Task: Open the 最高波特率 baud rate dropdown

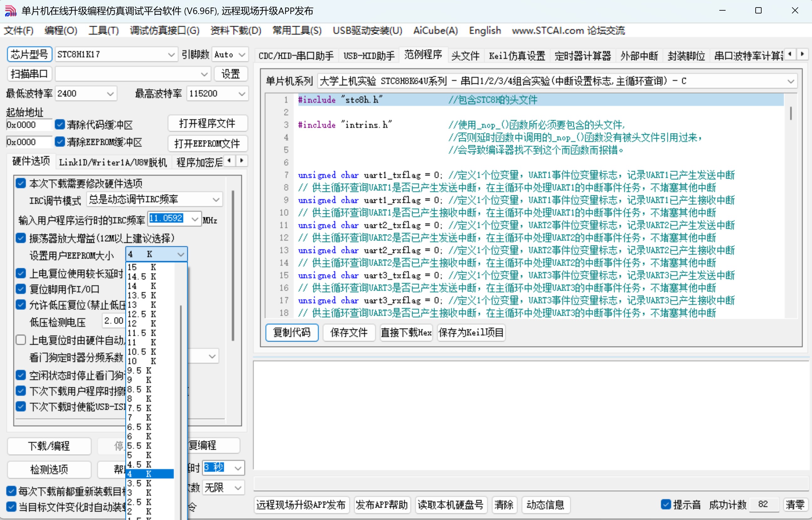Action: click(x=242, y=94)
